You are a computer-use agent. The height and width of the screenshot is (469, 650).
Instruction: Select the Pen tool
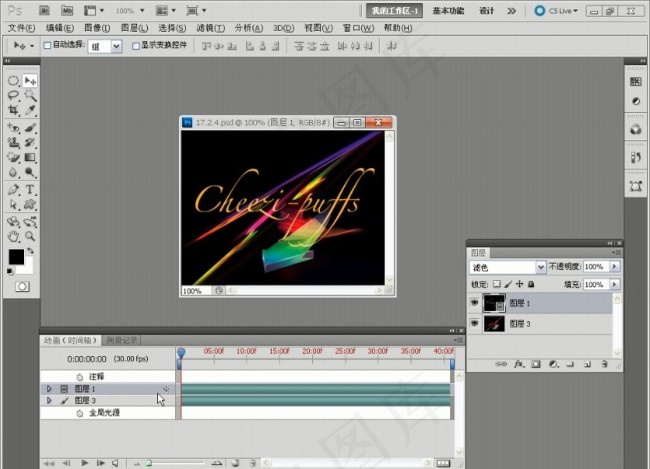coord(13,190)
